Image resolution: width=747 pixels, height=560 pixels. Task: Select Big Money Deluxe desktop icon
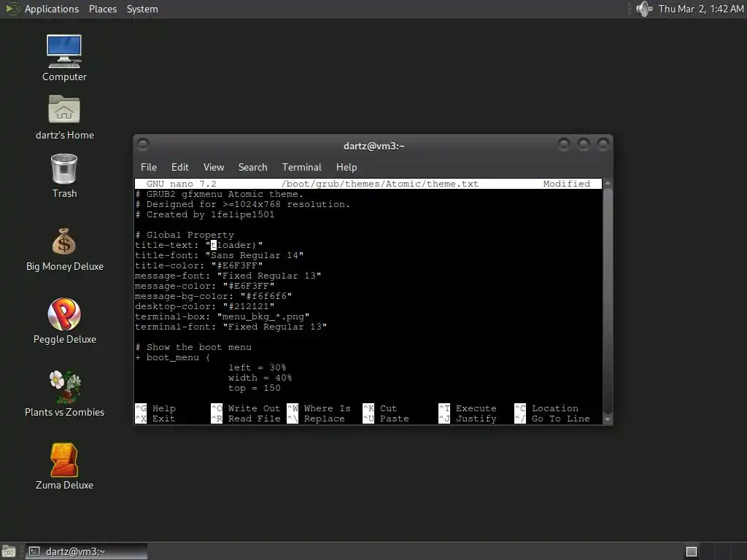64,249
